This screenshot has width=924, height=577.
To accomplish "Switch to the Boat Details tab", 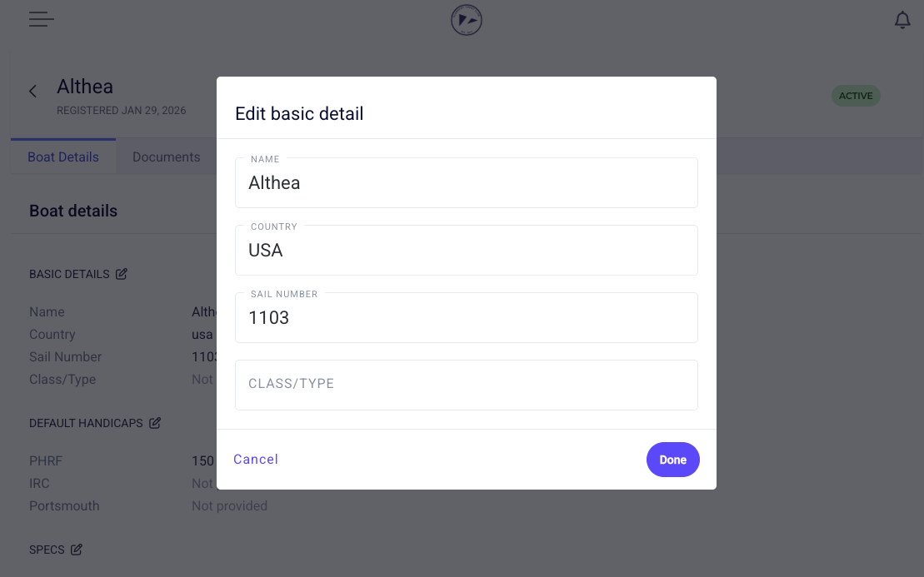I will [x=63, y=157].
